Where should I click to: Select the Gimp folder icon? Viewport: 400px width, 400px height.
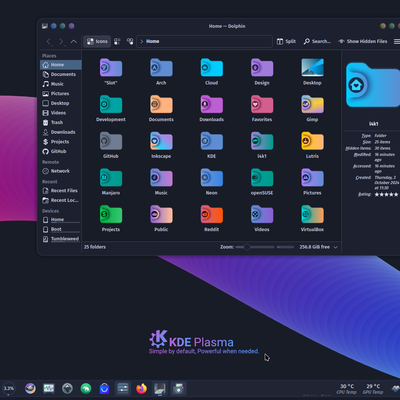312,104
